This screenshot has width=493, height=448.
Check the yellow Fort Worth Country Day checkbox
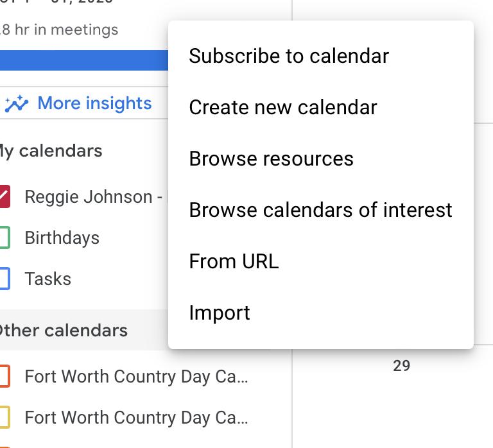[x=3, y=417]
